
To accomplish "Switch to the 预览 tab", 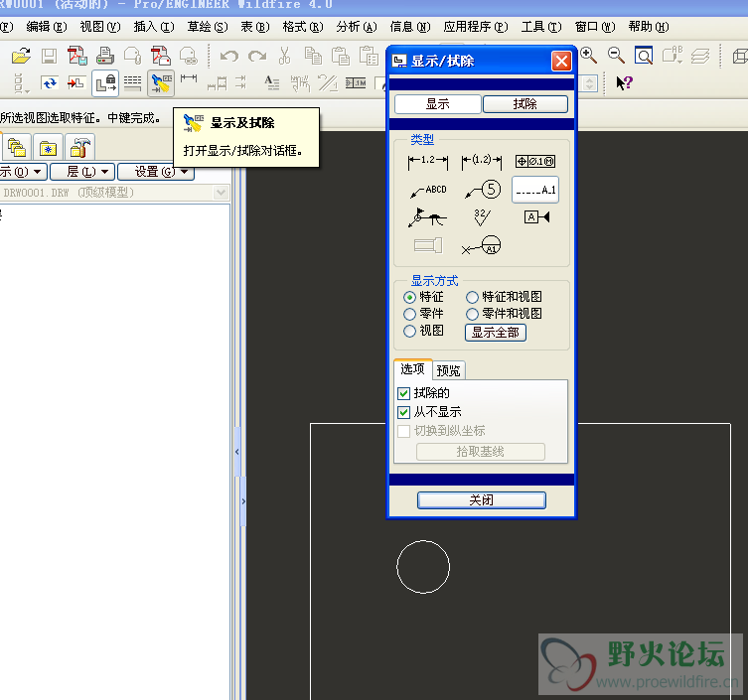I will tap(448, 370).
